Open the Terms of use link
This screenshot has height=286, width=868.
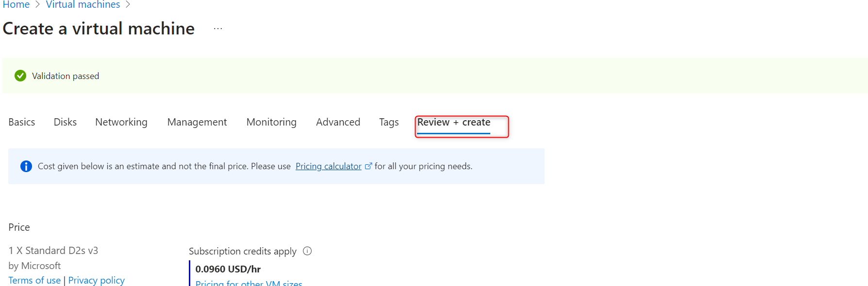pos(34,280)
